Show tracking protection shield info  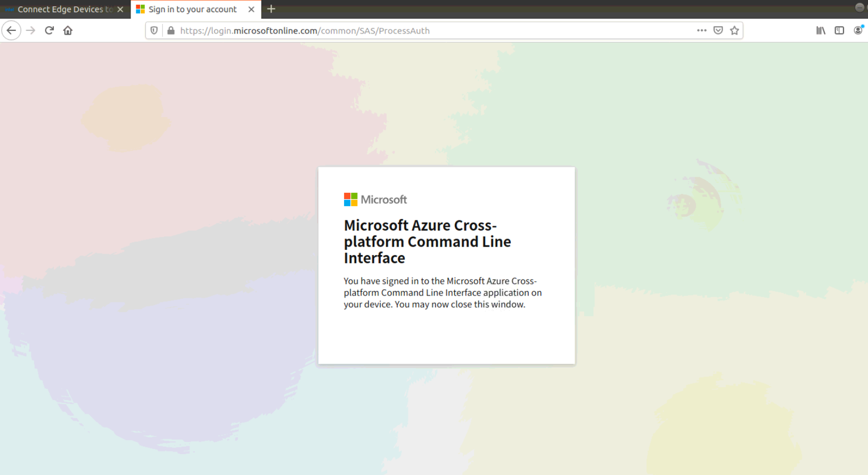(154, 30)
